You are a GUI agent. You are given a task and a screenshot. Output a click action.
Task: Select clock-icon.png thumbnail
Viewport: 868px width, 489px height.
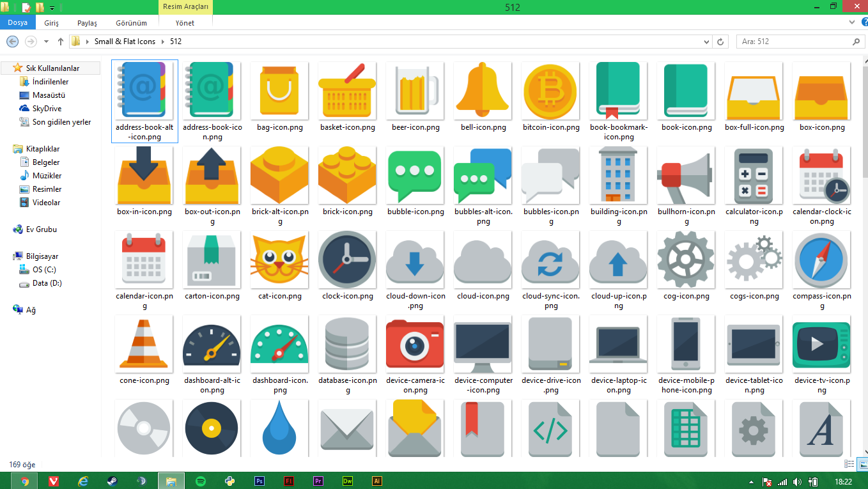click(x=348, y=260)
